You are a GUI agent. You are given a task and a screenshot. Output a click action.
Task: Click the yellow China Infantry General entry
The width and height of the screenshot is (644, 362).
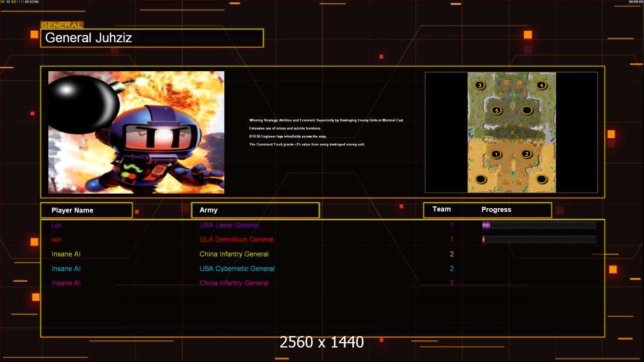pyautogui.click(x=234, y=254)
